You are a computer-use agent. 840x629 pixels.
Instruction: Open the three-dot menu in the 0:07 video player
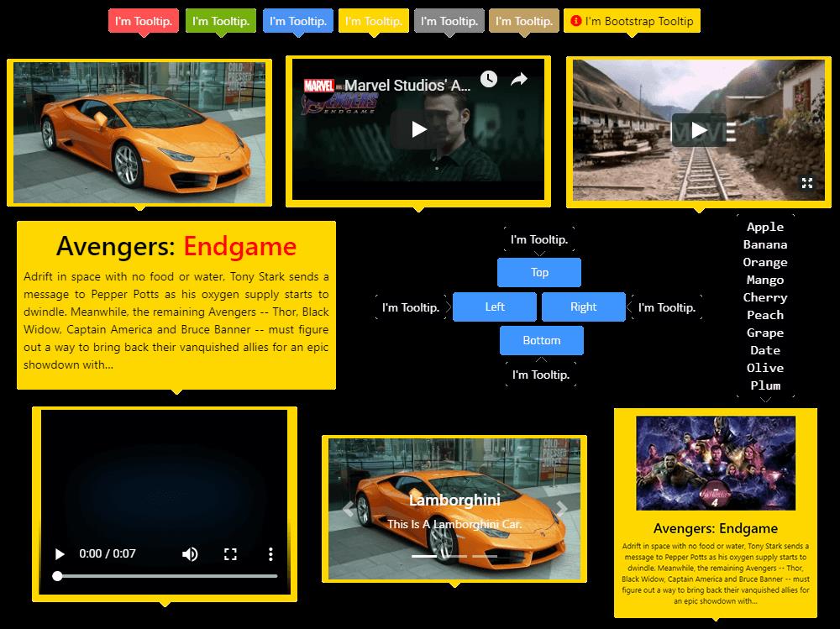pos(270,553)
